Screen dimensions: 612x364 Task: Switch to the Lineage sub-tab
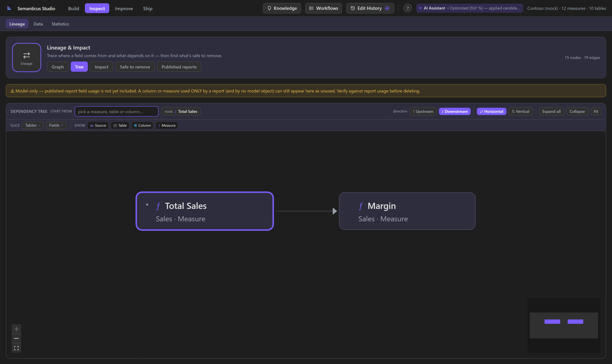coord(17,24)
